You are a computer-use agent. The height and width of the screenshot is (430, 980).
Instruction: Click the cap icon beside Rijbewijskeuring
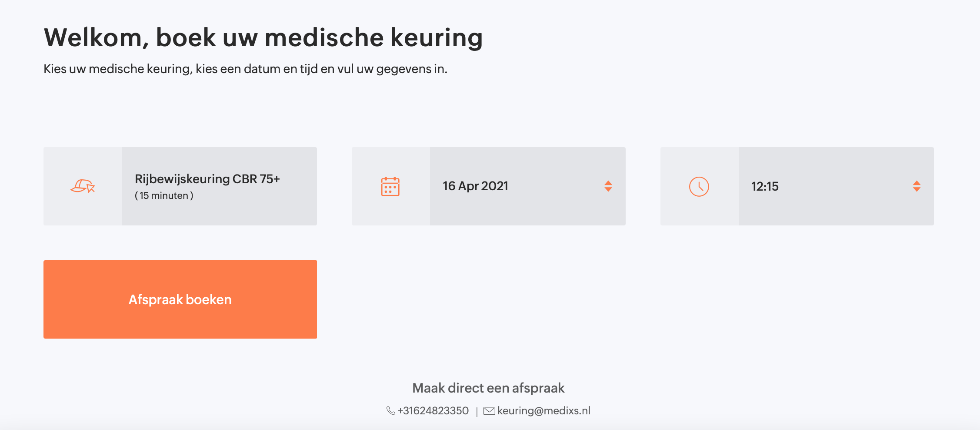coord(83,186)
